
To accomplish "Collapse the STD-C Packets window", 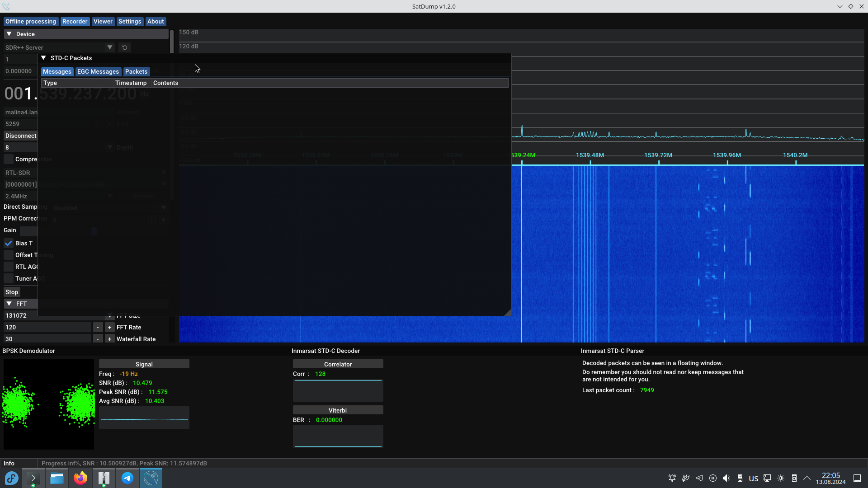I will 43,58.
